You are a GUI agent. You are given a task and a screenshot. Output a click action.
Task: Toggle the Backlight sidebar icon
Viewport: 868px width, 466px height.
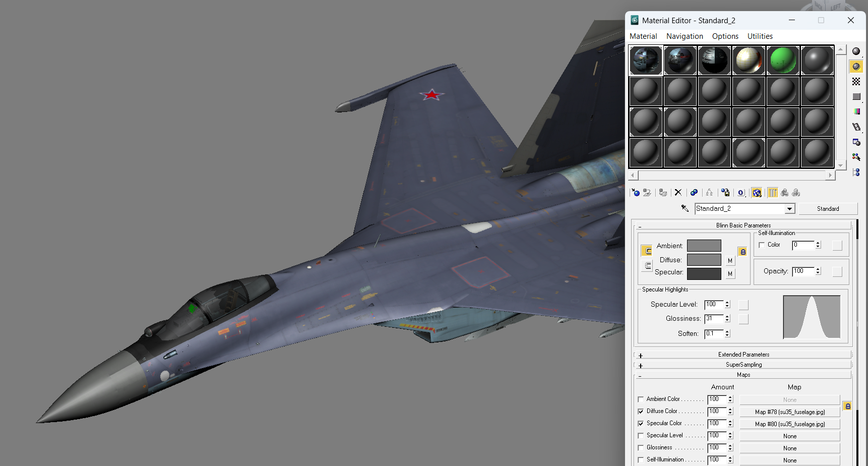coord(856,67)
